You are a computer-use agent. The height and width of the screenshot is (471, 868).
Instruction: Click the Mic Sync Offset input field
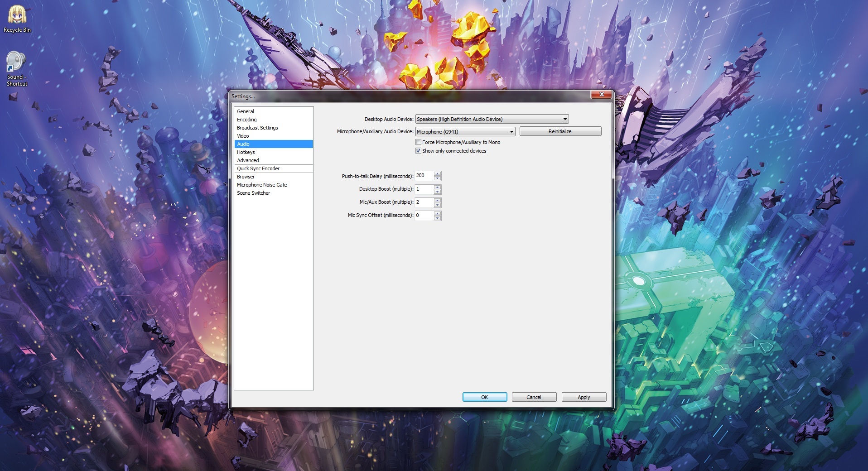[424, 216]
